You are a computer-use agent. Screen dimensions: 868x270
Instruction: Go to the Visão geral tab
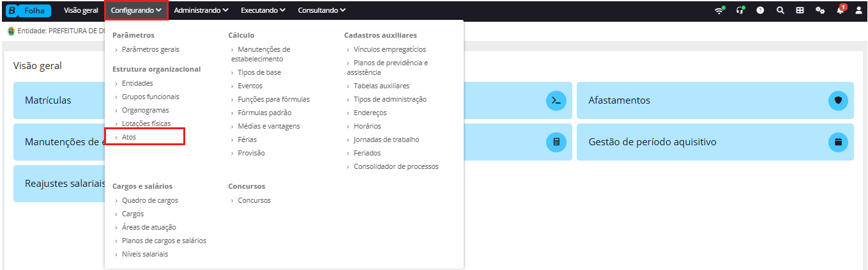tap(81, 10)
